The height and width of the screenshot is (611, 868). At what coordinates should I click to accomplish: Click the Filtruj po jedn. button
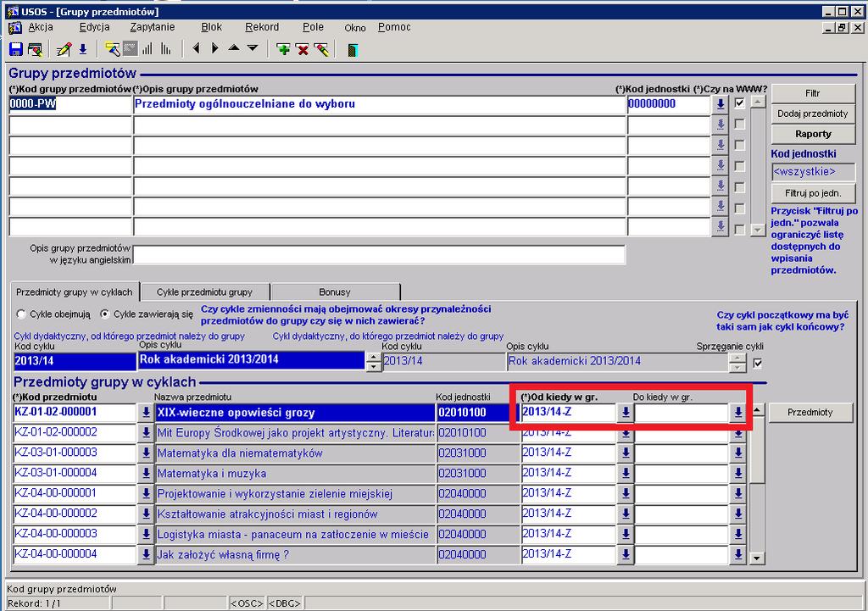point(813,194)
